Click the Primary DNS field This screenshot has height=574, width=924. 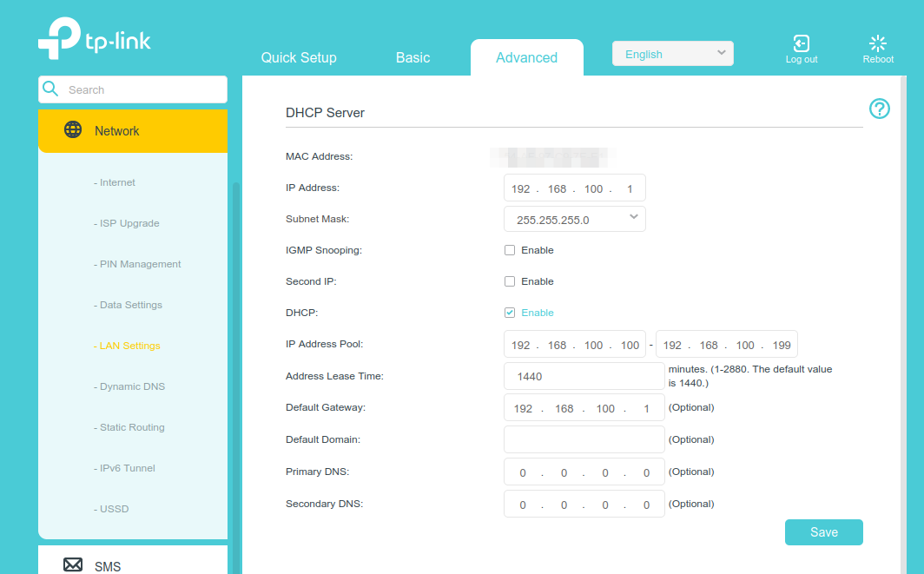[x=584, y=472]
